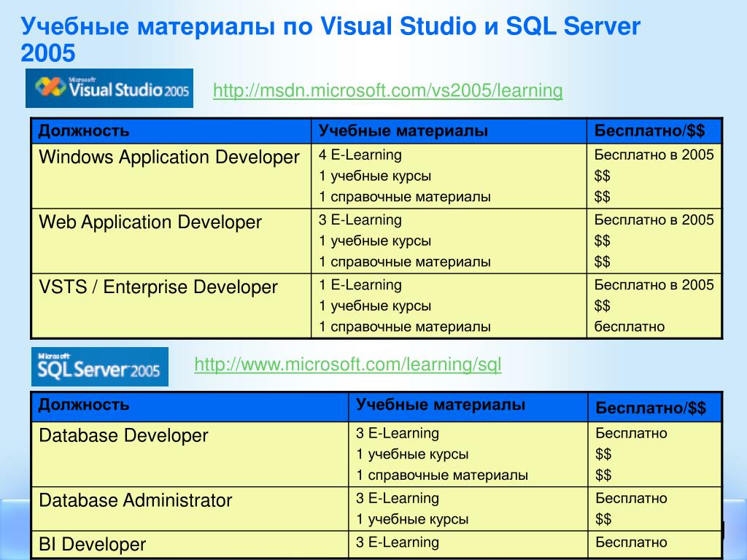Click lowercase 'бесплатно' in VSTS row
This screenshot has width=747, height=560.
(x=630, y=327)
